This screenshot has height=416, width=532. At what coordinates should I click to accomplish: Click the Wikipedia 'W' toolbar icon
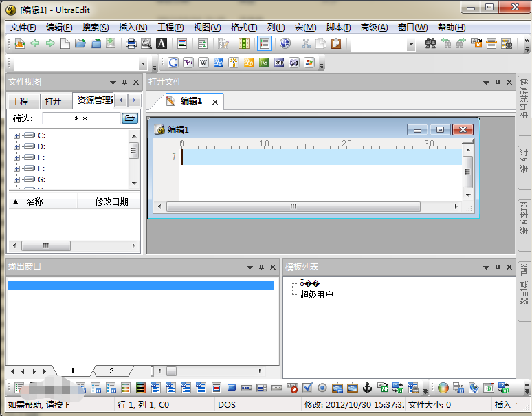[x=203, y=63]
